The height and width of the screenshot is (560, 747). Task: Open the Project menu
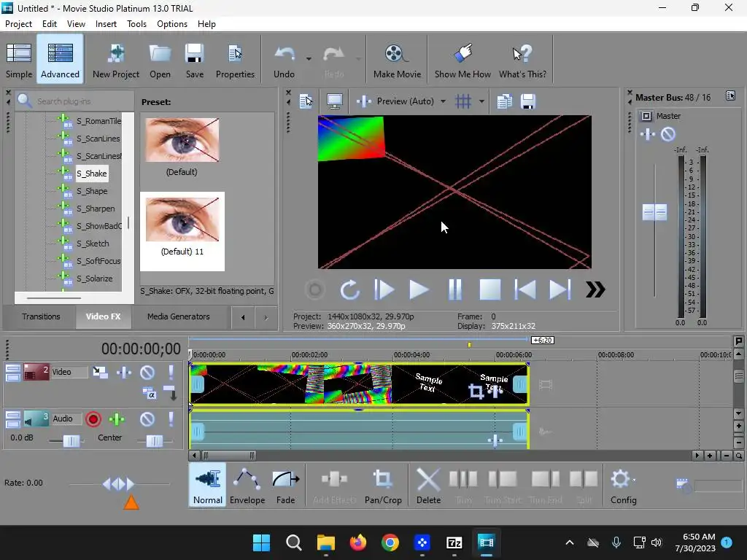click(18, 24)
